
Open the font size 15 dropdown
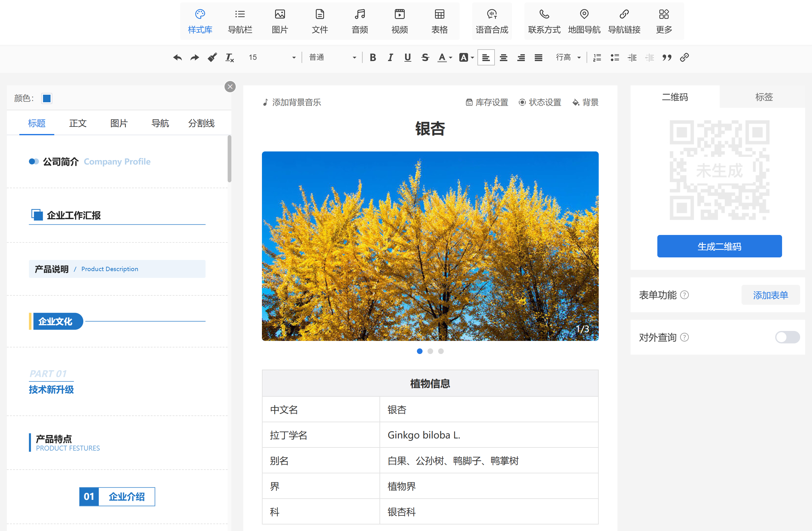(272, 58)
